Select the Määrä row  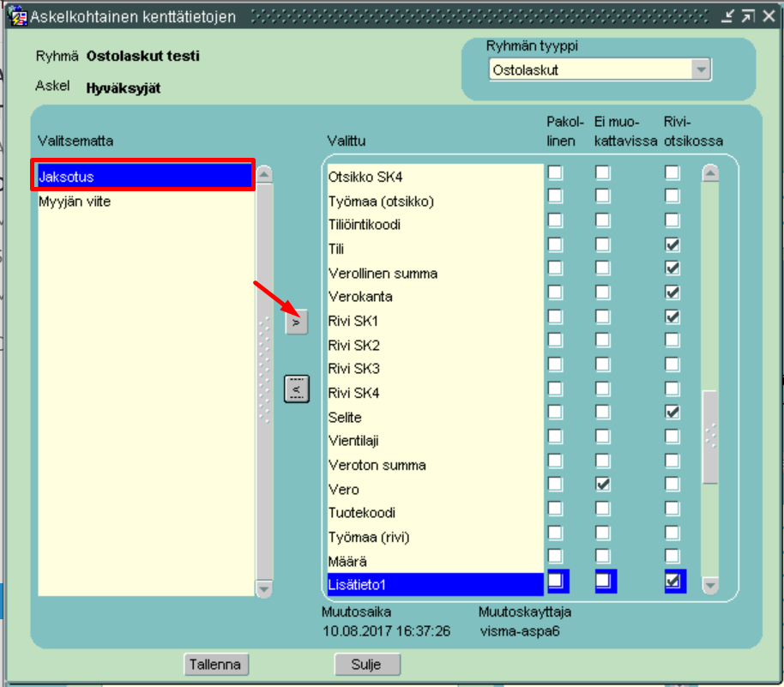435,561
